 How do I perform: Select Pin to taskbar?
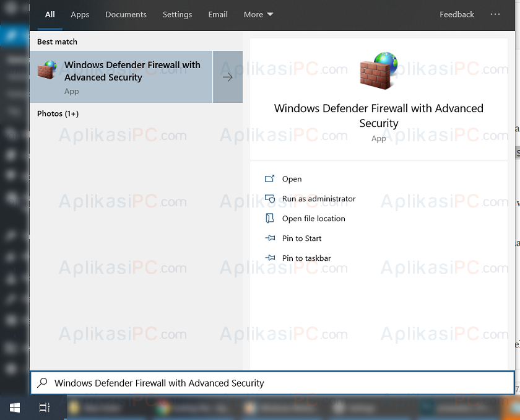(x=306, y=258)
